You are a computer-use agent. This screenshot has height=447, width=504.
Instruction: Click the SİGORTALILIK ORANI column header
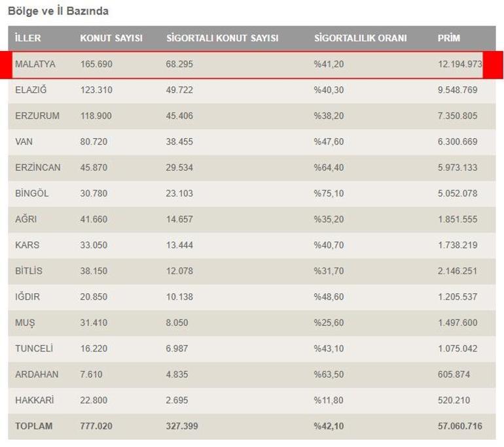360,38
